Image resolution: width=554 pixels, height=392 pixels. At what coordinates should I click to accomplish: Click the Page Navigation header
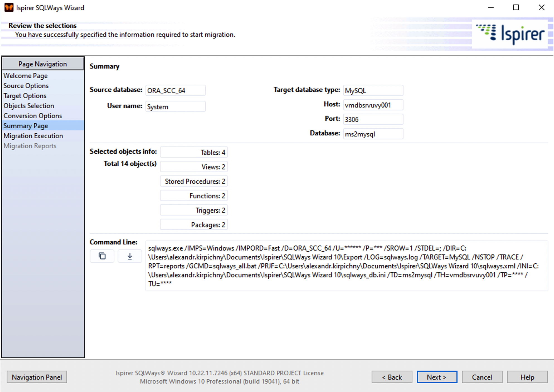click(43, 64)
